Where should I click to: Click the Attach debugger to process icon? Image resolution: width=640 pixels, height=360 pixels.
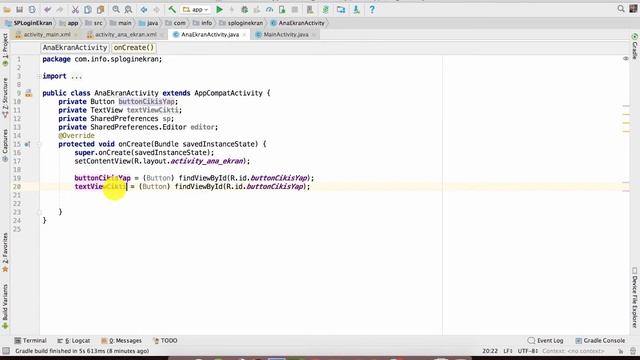coord(282,9)
